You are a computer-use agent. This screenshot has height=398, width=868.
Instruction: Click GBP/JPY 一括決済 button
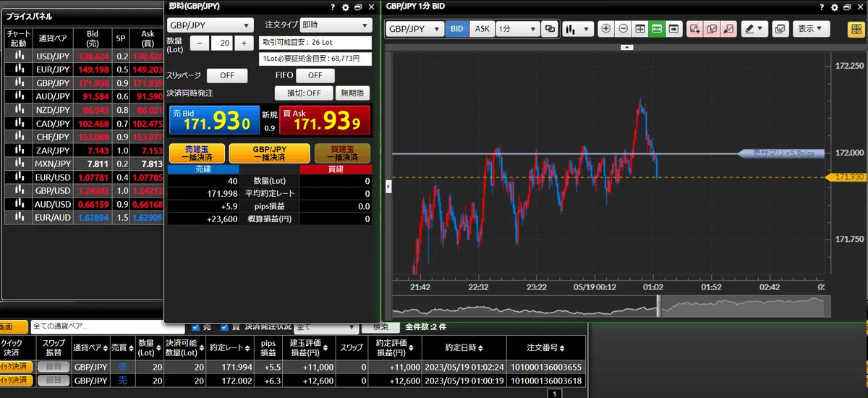268,153
